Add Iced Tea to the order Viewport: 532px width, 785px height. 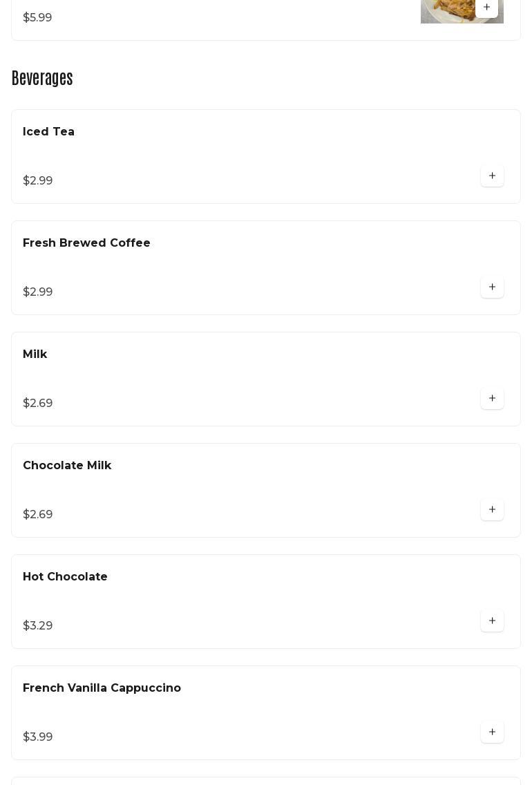point(492,176)
